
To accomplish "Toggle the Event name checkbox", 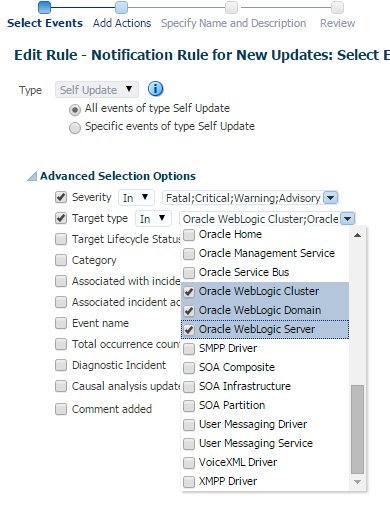I will [x=61, y=323].
